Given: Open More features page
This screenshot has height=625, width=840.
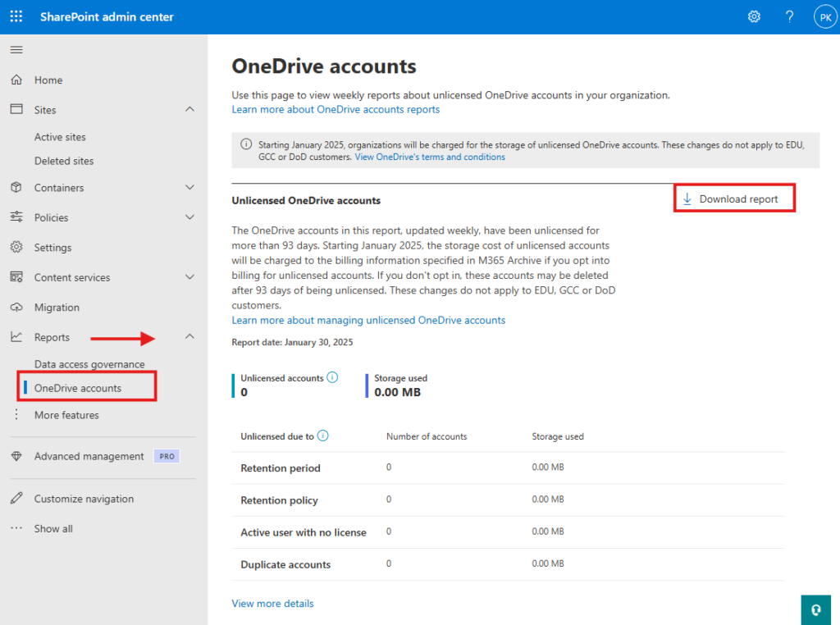Looking at the screenshot, I should [66, 415].
